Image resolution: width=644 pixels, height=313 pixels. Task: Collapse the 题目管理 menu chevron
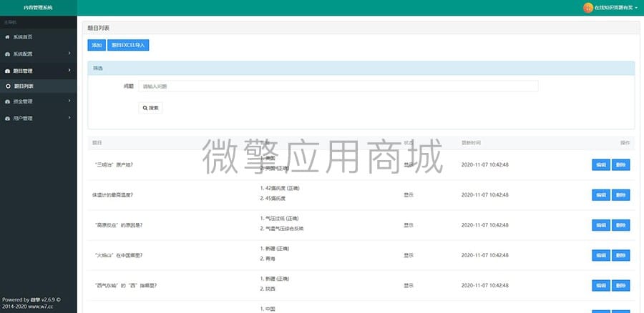69,70
